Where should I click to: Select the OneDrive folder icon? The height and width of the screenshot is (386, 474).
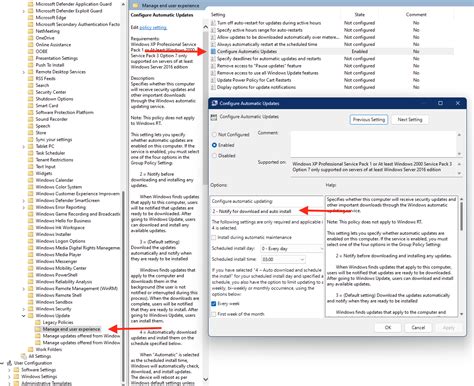tap(30, 38)
